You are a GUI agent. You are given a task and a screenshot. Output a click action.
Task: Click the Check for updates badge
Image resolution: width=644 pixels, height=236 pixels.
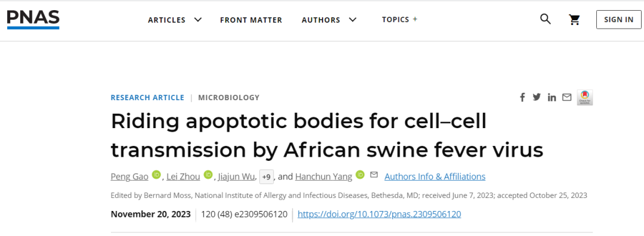click(584, 98)
